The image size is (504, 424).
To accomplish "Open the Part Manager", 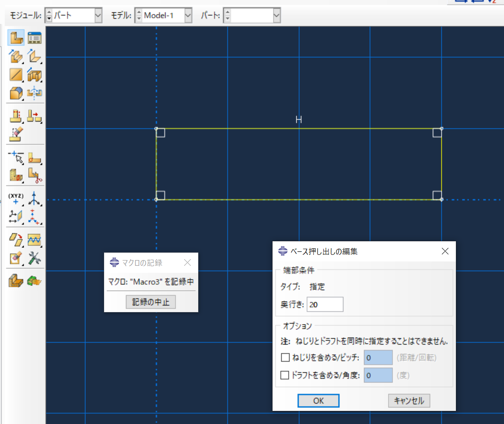I will (x=35, y=38).
